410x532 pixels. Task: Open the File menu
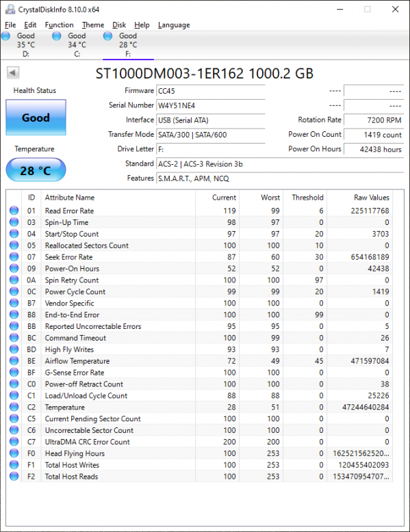[x=10, y=25]
